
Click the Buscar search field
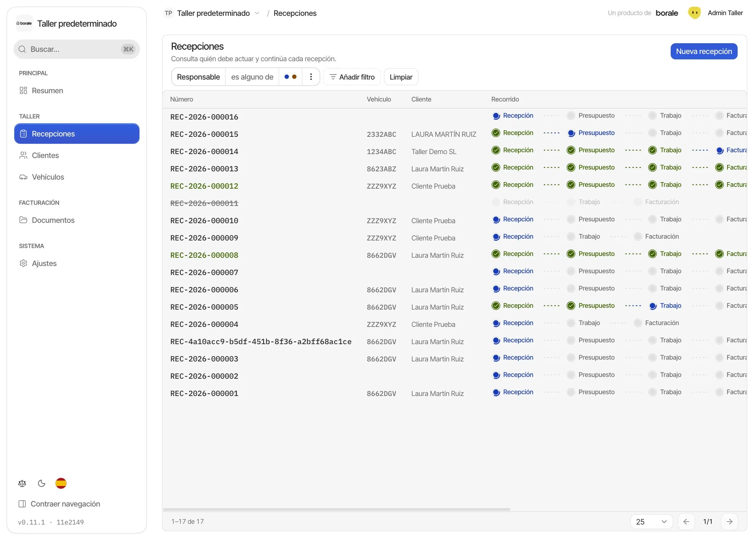tap(77, 49)
